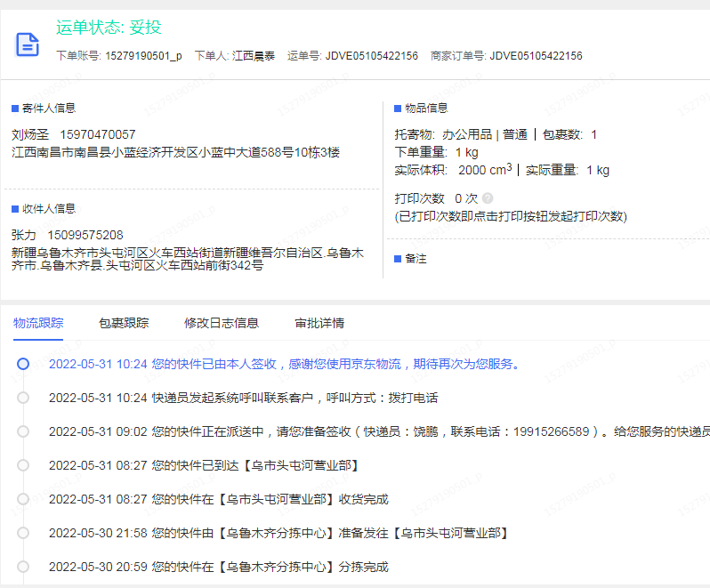Click the blue document icon beside waybill status
Screen dimensions: 710x588
[28, 44]
